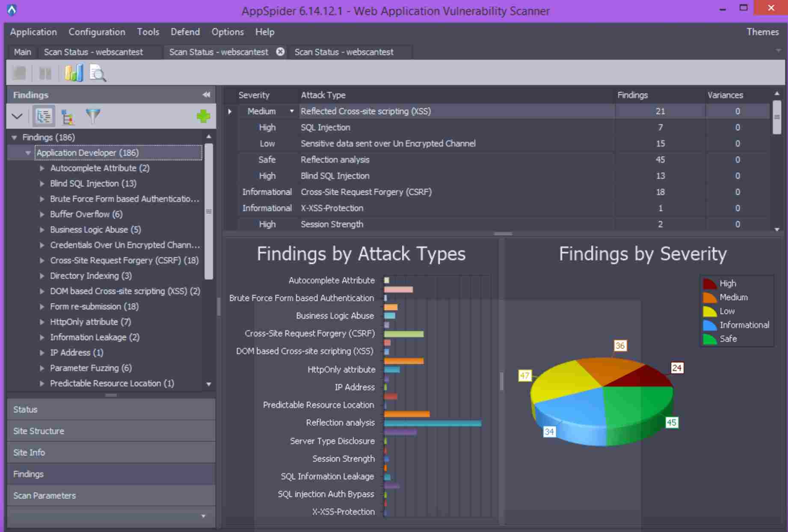Open the severity dropdown on the Medium row

click(x=291, y=111)
